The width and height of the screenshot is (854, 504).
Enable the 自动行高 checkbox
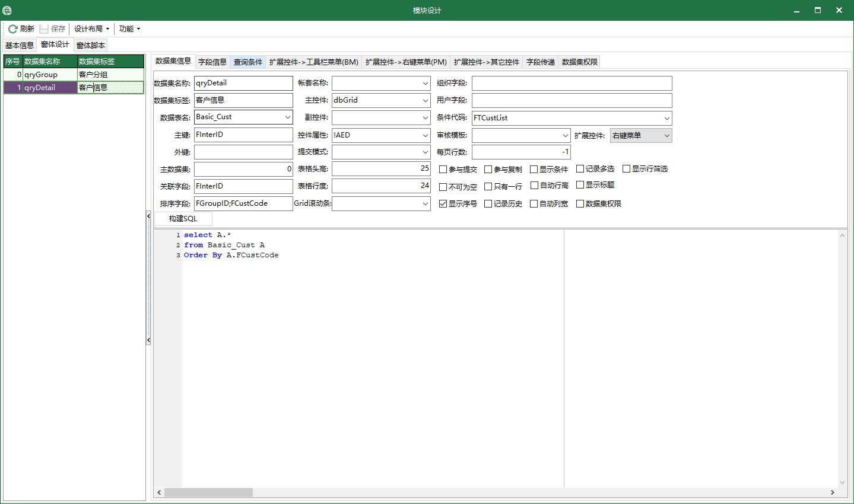click(534, 186)
